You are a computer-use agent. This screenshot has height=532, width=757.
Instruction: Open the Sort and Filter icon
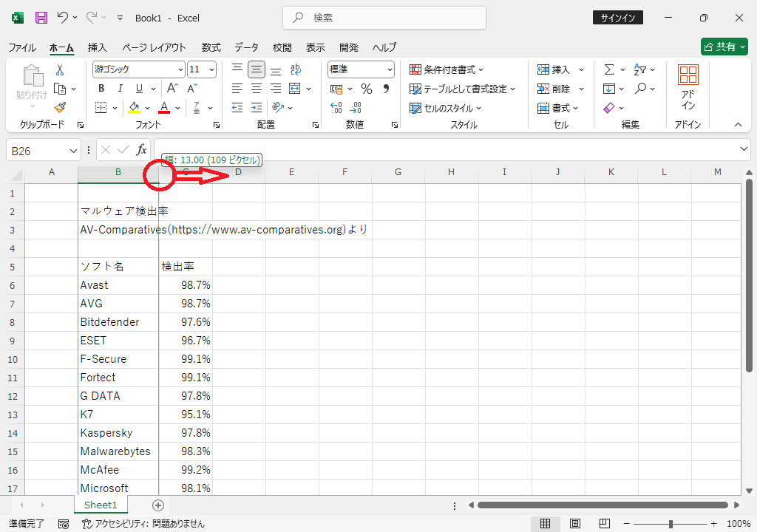pos(640,69)
